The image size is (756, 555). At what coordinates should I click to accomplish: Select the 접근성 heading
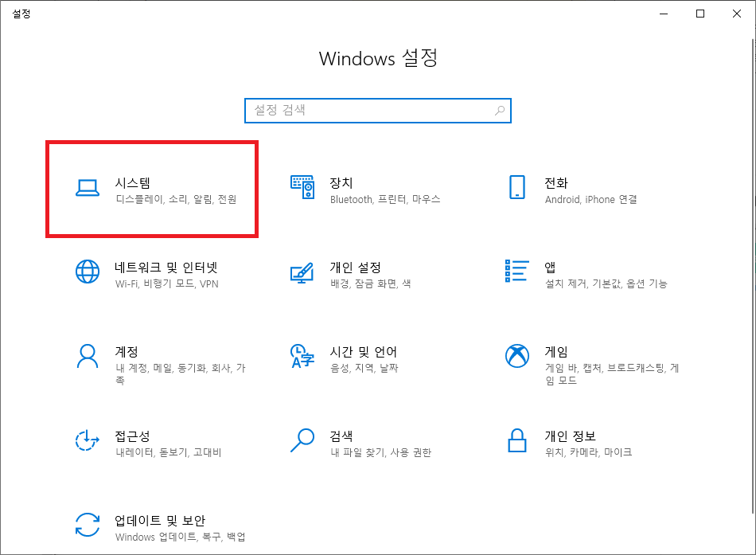click(x=133, y=436)
